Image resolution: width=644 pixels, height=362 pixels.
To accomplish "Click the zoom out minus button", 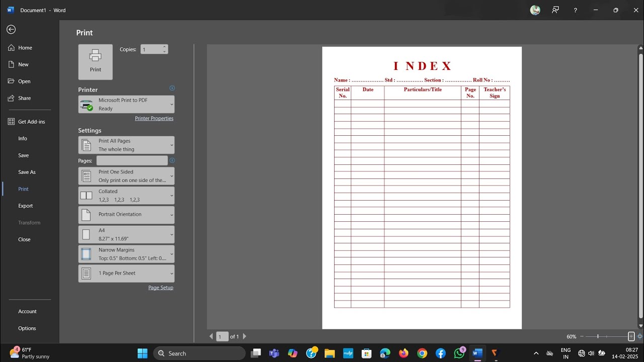I will pyautogui.click(x=582, y=336).
